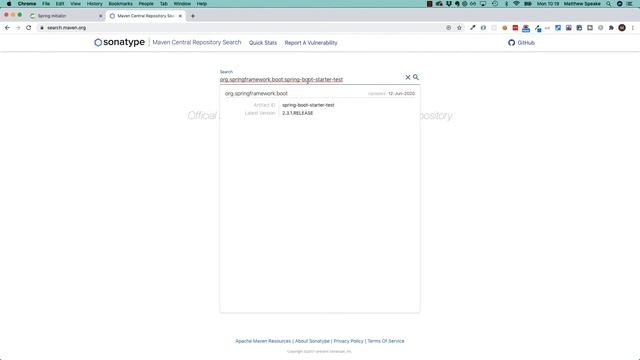The height and width of the screenshot is (360, 640).
Task: Open Report A Vulnerability link
Action: pyautogui.click(x=311, y=43)
